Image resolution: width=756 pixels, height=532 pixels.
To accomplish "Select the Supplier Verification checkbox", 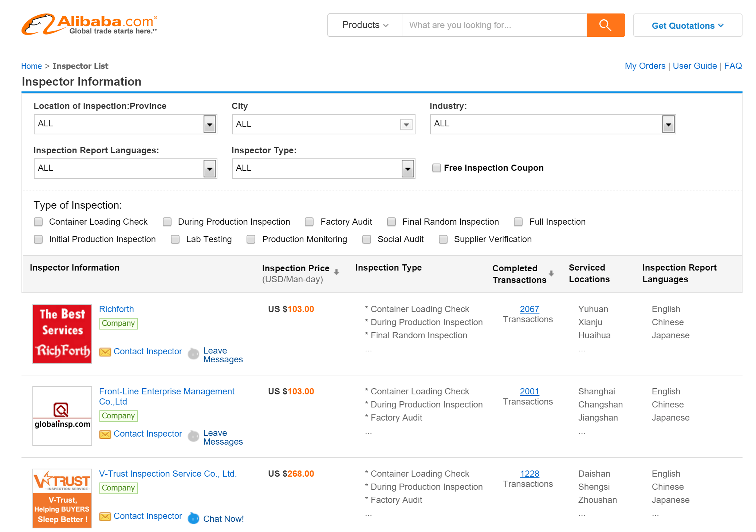I will click(x=443, y=239).
